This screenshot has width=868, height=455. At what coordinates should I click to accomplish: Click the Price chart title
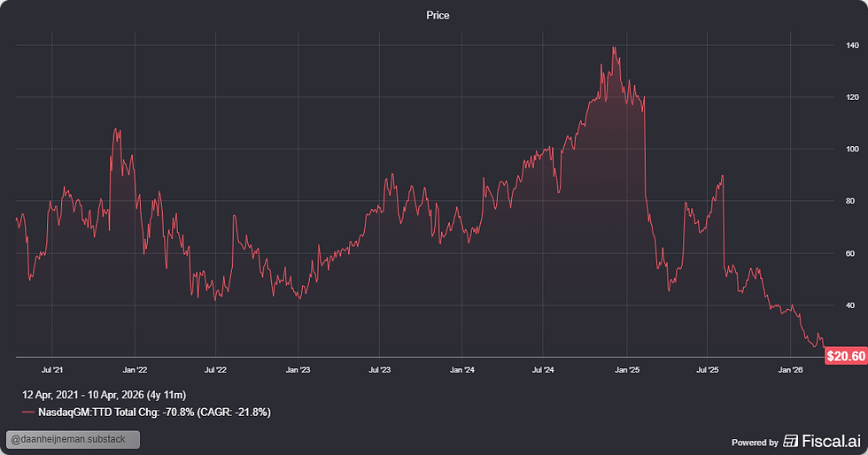point(438,16)
